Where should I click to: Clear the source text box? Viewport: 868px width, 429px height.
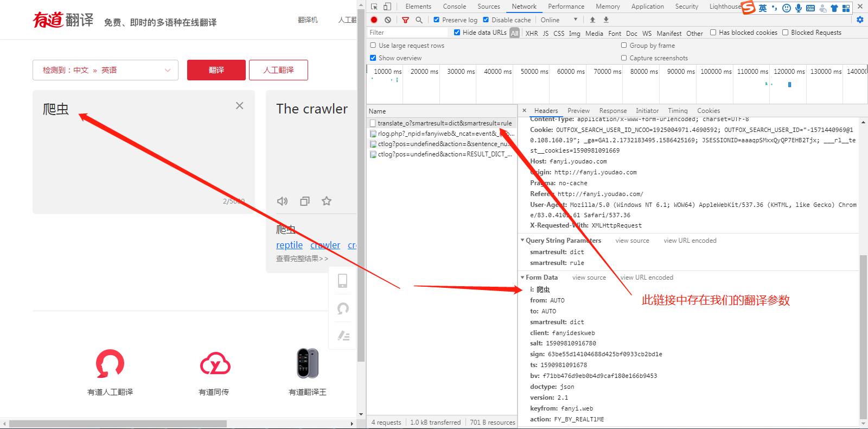click(239, 105)
